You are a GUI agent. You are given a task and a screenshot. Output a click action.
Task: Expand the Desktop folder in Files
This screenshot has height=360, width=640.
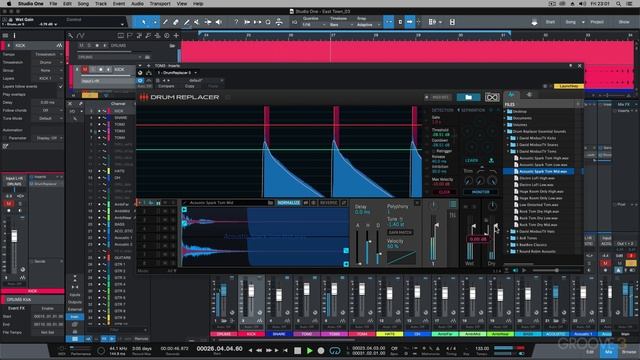(505, 111)
